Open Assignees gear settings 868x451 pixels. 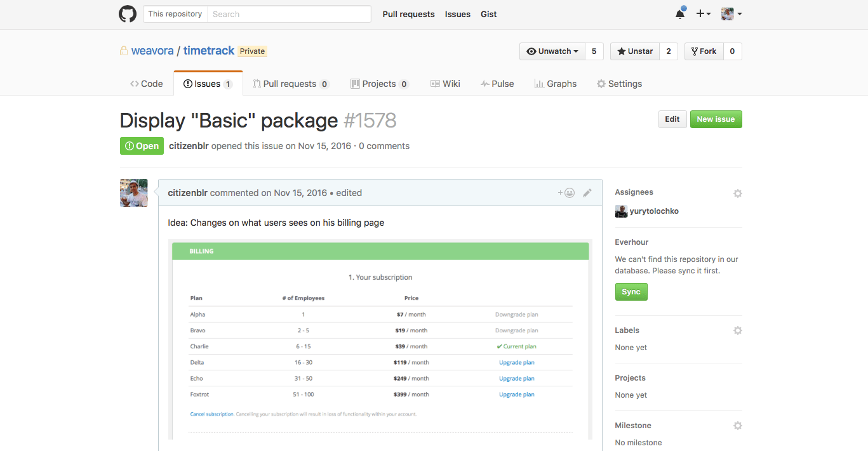pyautogui.click(x=737, y=193)
